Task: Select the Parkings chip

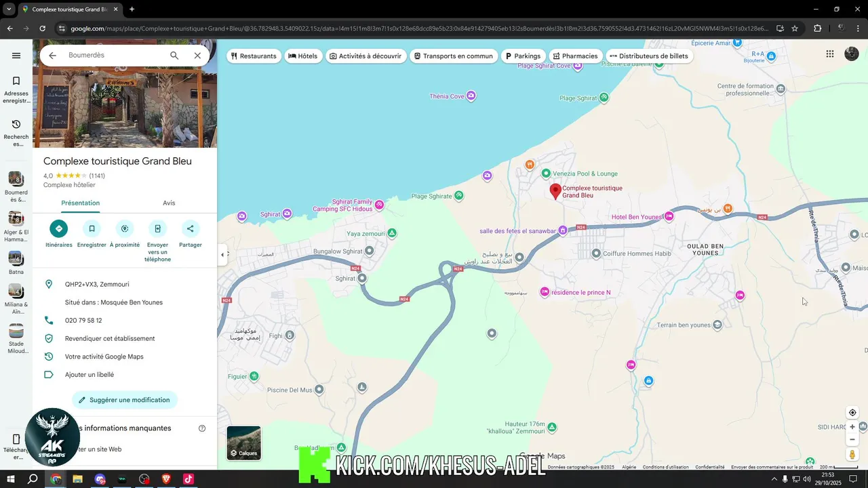Action: [x=523, y=56]
